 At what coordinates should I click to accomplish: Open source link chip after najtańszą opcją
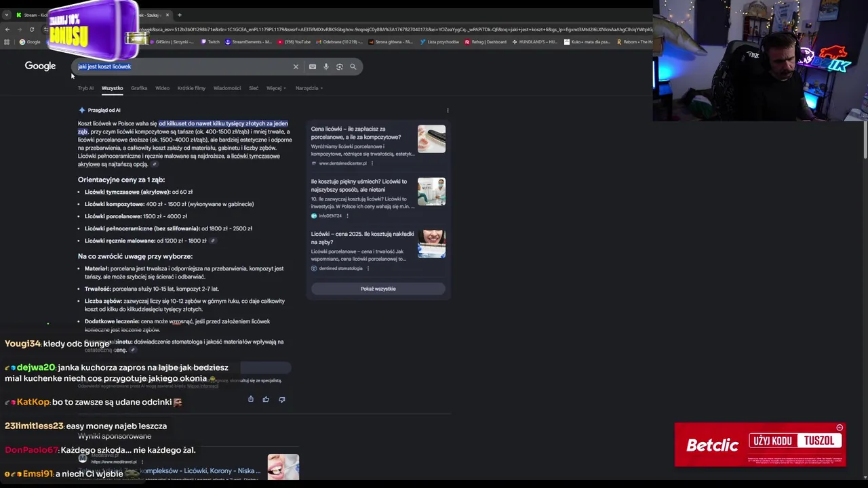[155, 165]
